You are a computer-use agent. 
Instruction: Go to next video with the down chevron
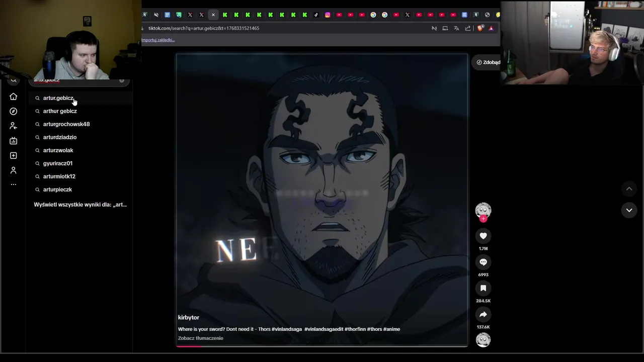coord(629,210)
